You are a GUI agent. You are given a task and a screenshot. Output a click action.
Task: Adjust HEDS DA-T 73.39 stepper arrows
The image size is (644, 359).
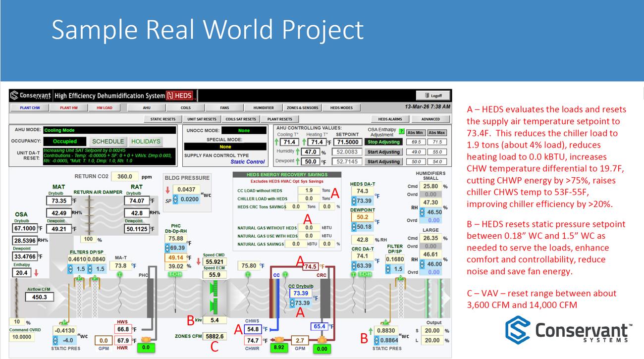click(x=354, y=201)
